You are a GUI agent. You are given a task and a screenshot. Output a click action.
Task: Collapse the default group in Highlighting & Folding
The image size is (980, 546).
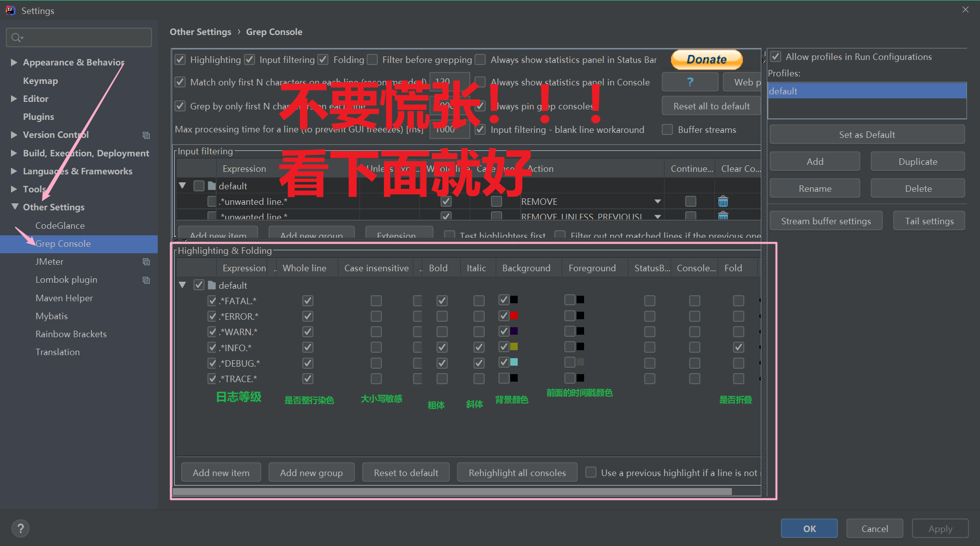pos(183,285)
